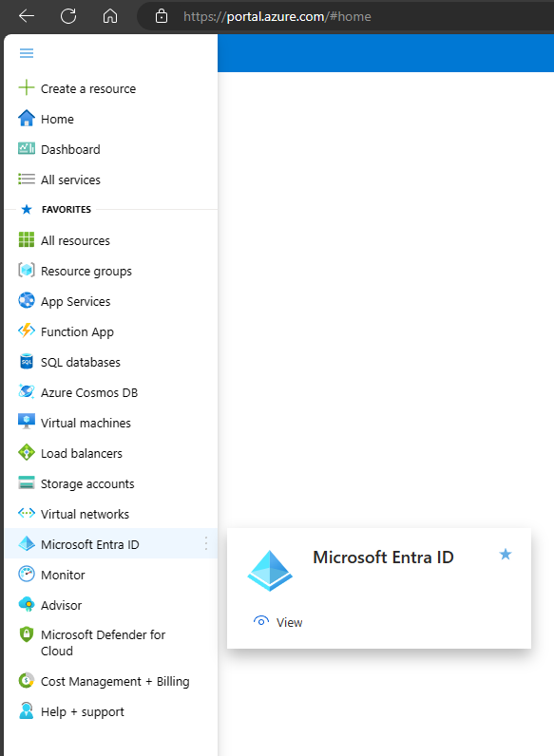Click the browser home button

110,16
